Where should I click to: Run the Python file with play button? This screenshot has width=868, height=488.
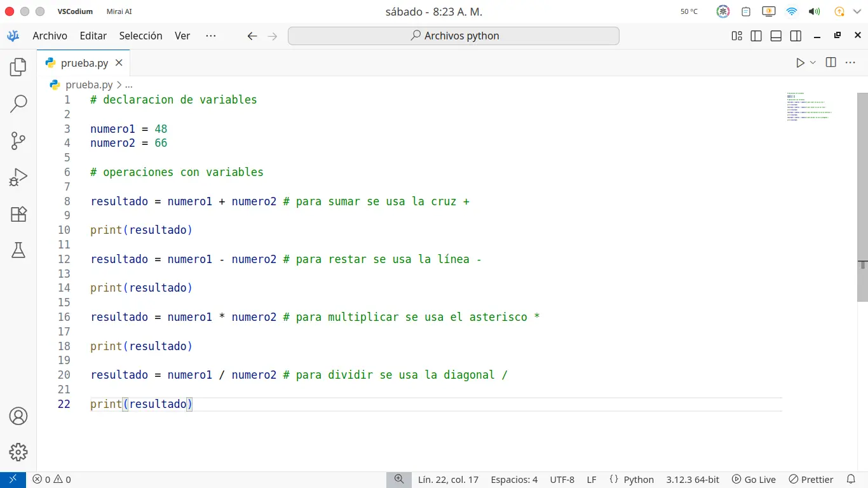800,62
